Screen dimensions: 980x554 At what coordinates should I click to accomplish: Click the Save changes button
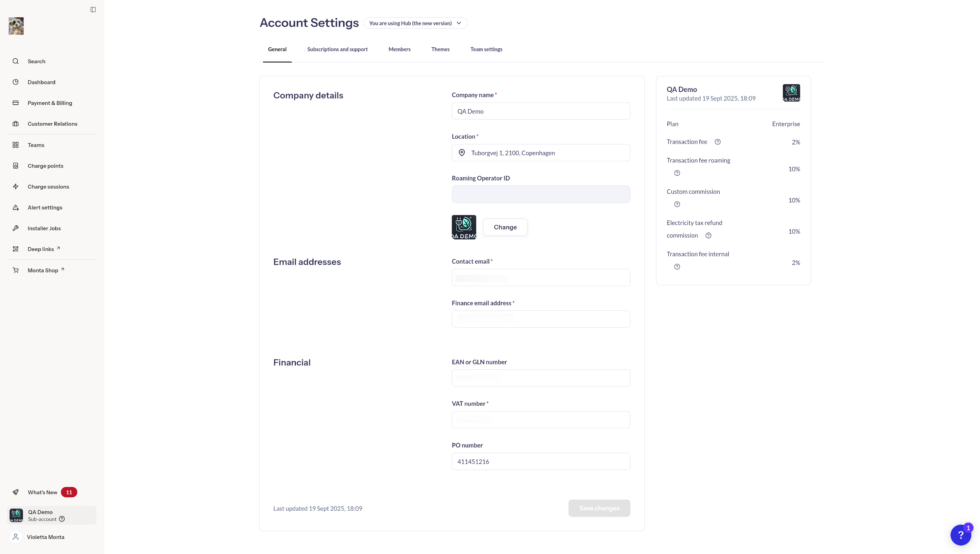599,508
